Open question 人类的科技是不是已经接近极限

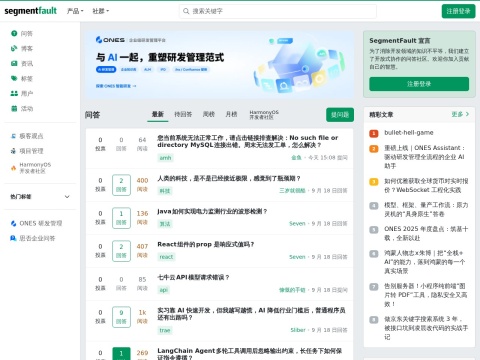click(x=229, y=179)
